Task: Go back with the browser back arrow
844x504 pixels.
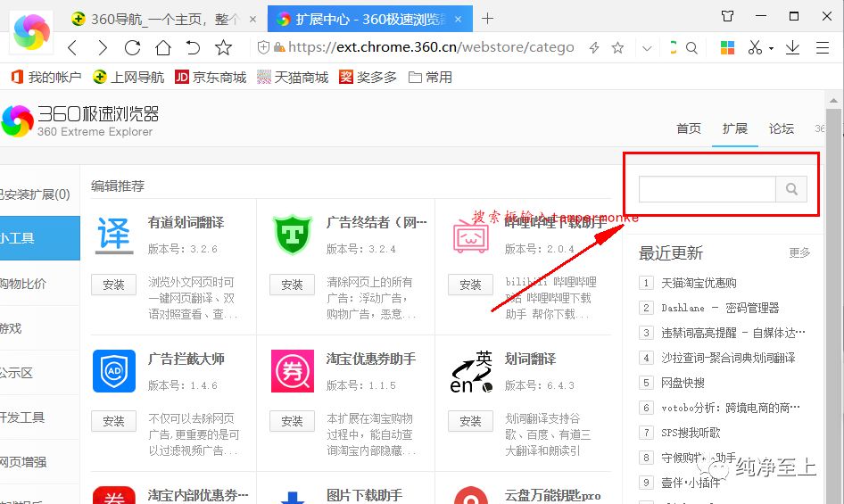Action: [x=72, y=48]
